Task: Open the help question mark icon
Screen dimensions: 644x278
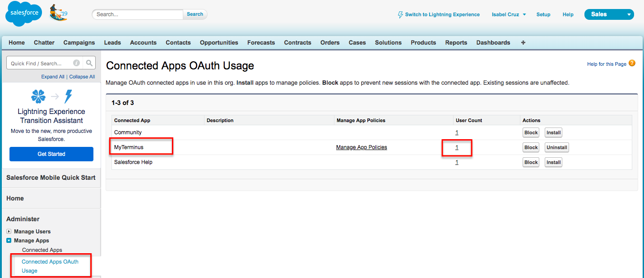Action: [632, 64]
